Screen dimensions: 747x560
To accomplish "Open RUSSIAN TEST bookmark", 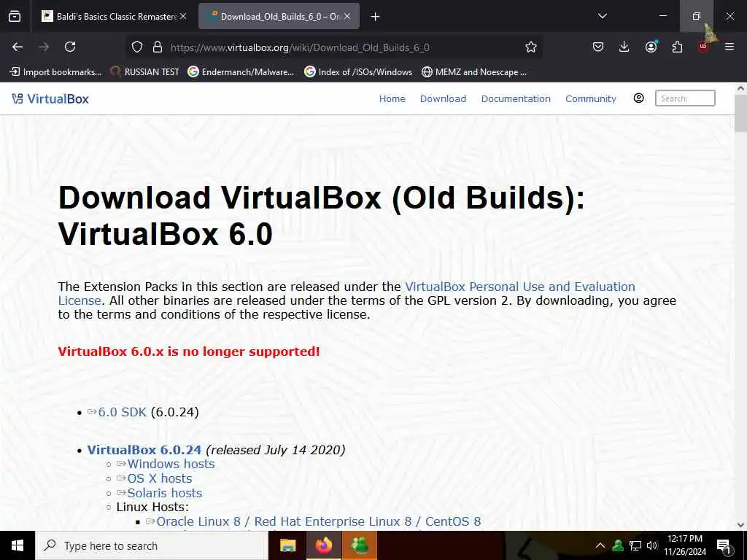I will pyautogui.click(x=145, y=72).
